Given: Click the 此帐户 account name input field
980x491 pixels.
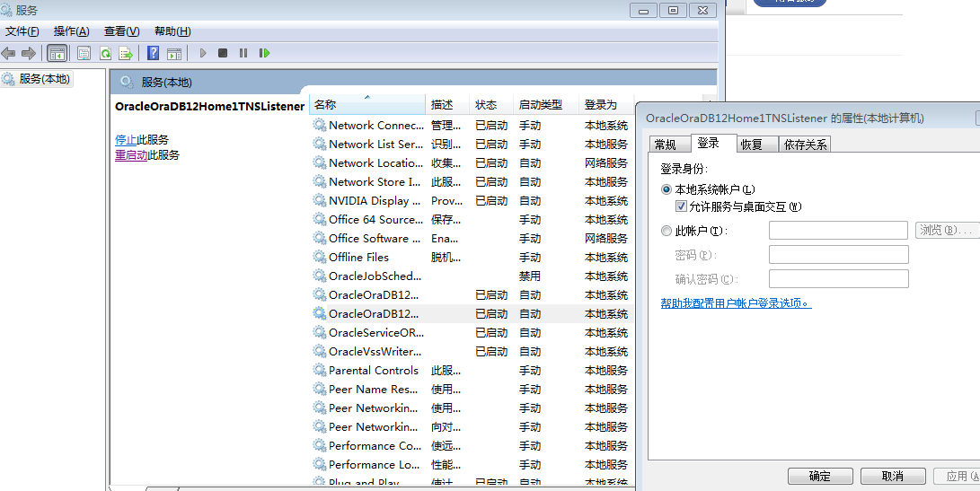Looking at the screenshot, I should 838,230.
